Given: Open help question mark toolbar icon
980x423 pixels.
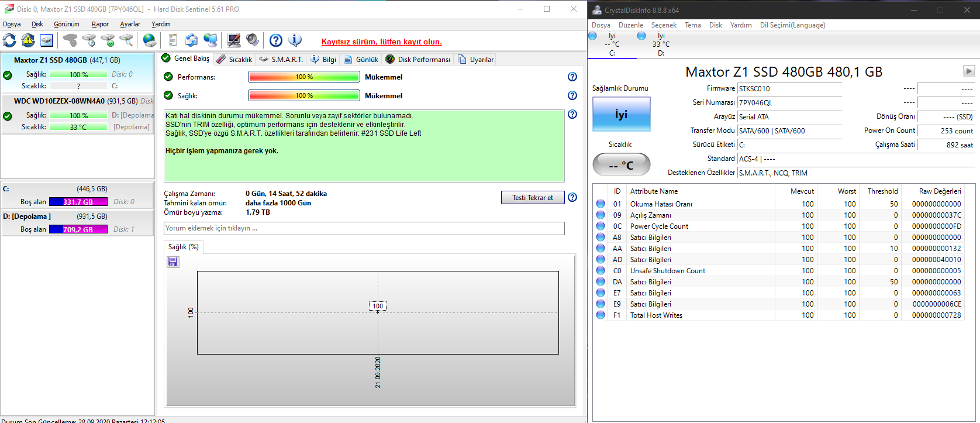Looking at the screenshot, I should 276,40.
